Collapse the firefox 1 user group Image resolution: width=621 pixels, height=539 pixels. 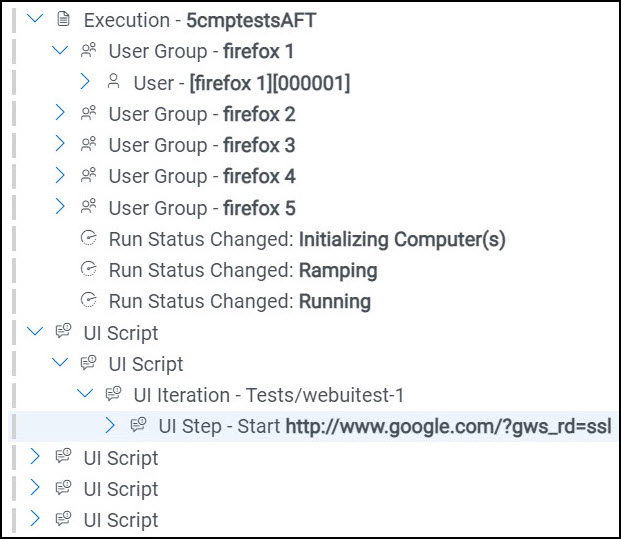click(x=61, y=50)
